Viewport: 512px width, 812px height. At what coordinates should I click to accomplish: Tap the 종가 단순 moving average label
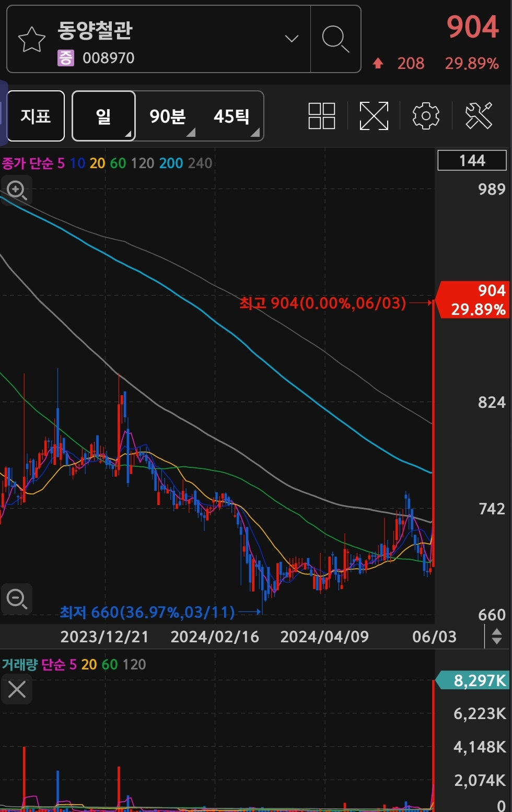coord(28,163)
